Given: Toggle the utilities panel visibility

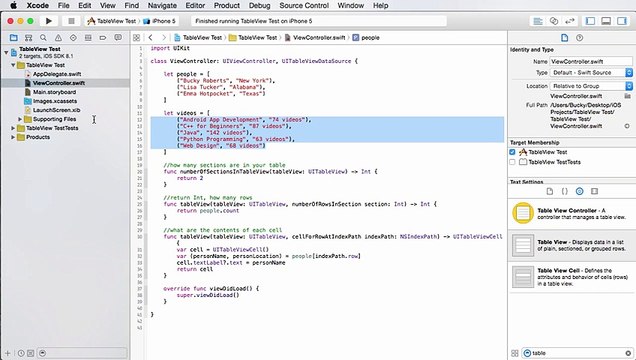Looking at the screenshot, I should coord(622,21).
